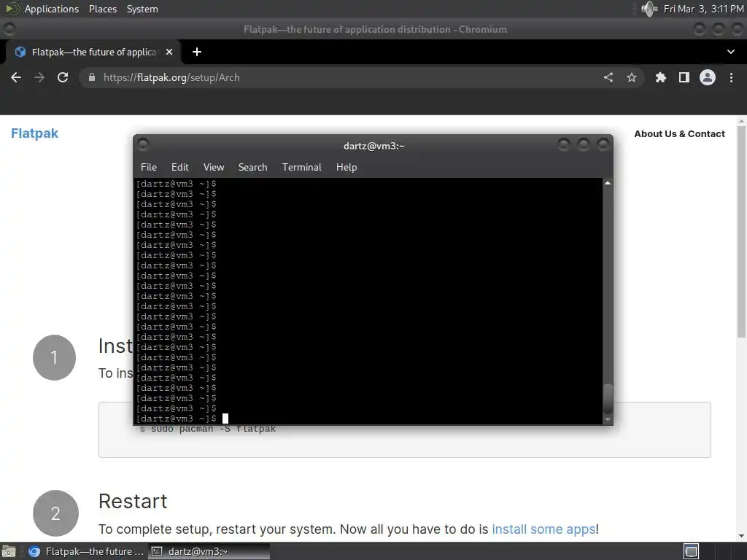
Task: Open the terminal View menu
Action: coord(214,167)
